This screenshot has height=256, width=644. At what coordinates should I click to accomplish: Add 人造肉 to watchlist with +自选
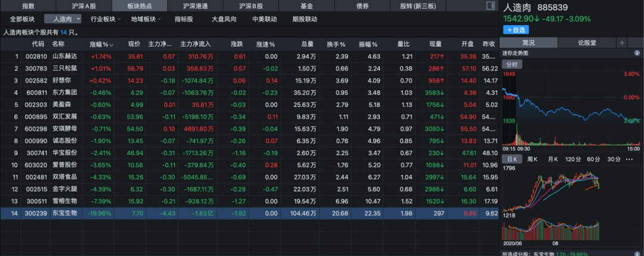[x=515, y=29]
